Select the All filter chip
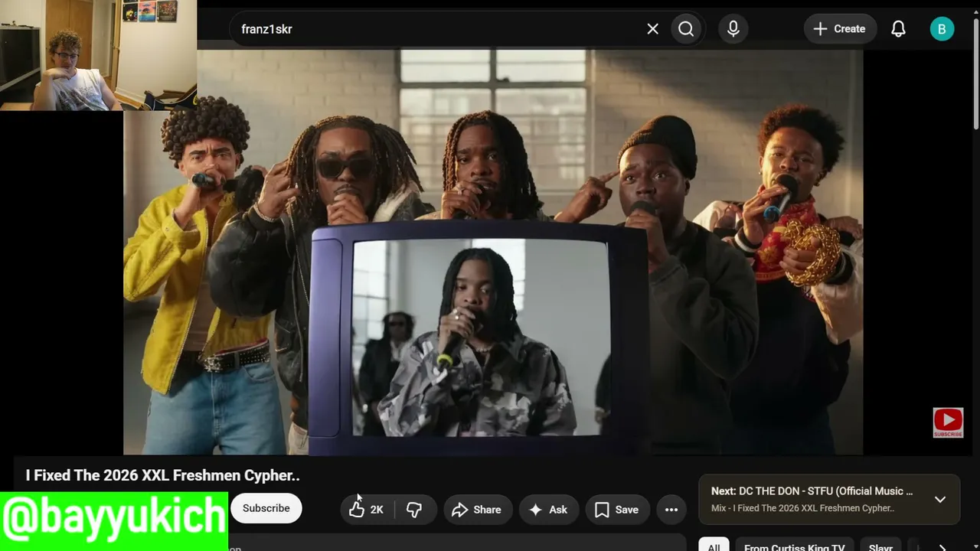The image size is (980, 551). point(714,546)
